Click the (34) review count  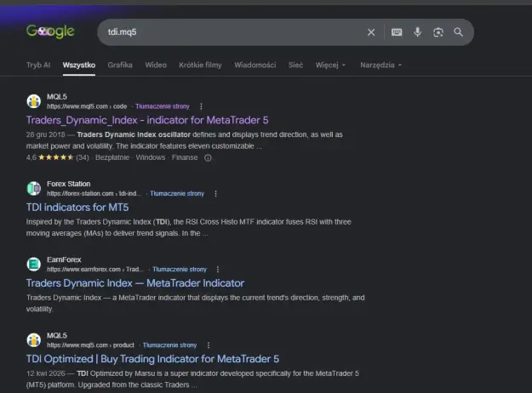83,157
